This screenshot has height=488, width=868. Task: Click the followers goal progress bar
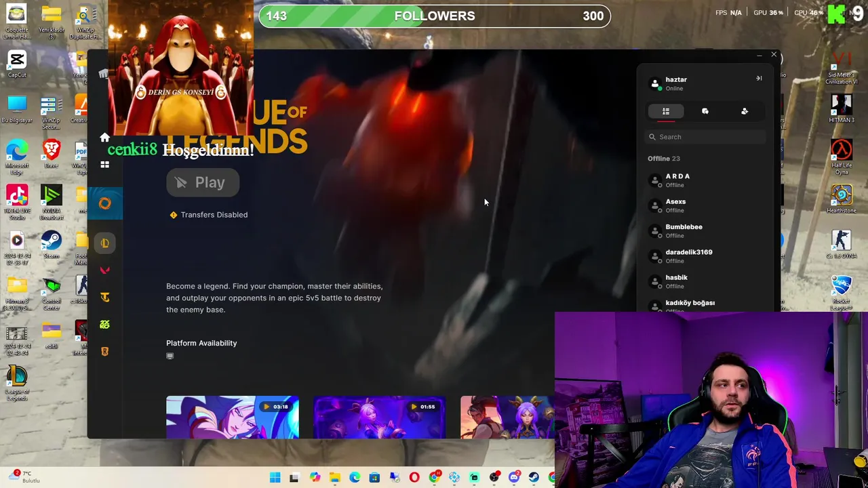click(435, 16)
